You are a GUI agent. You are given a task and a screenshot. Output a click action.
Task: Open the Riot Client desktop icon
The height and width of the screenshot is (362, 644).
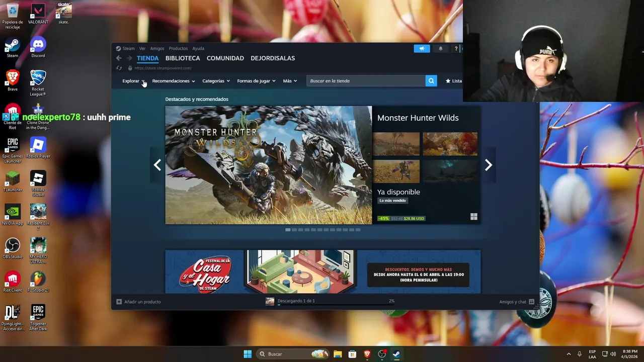(13, 282)
